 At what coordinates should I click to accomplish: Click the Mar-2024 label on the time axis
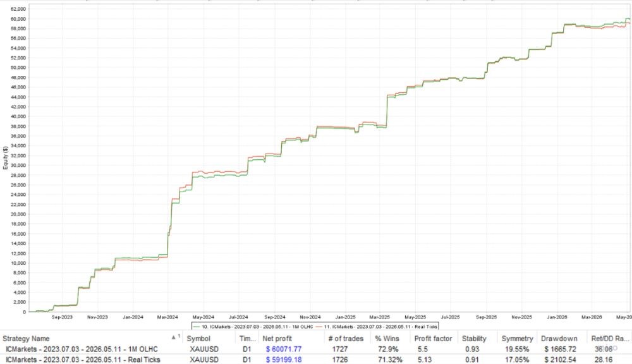click(167, 317)
